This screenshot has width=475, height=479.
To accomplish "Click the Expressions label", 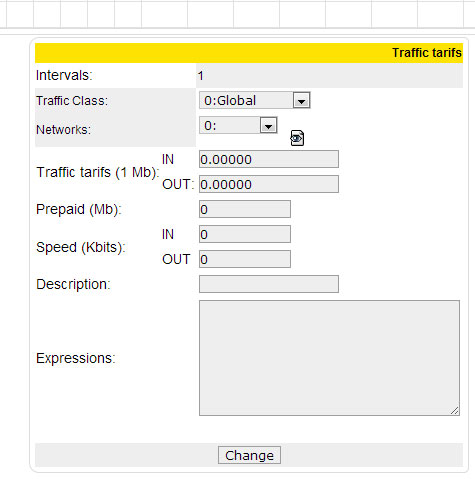I will tap(76, 358).
